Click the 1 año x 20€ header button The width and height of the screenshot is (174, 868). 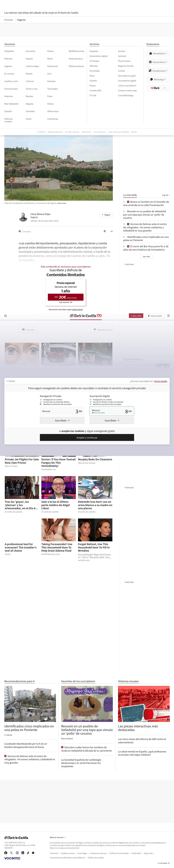coord(136,316)
